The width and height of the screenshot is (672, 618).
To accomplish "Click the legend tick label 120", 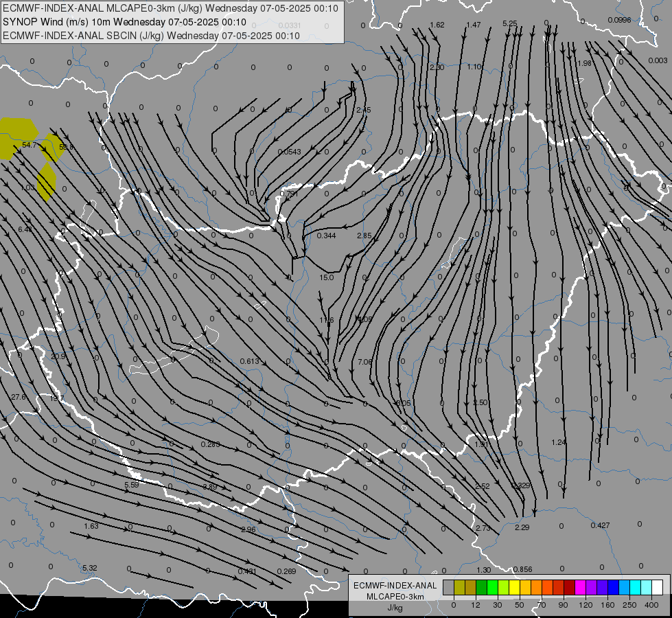I will coord(586,605).
